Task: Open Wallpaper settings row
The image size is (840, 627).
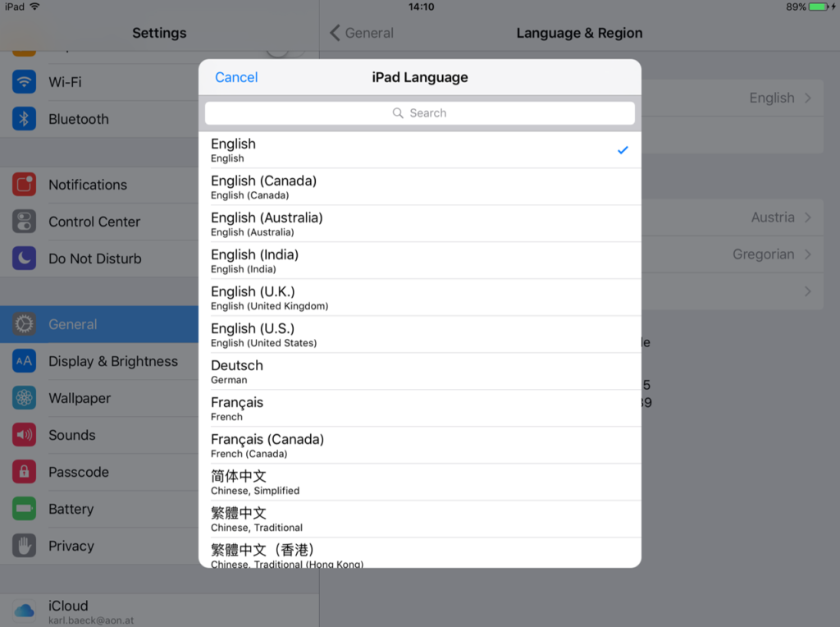Action: [x=99, y=398]
